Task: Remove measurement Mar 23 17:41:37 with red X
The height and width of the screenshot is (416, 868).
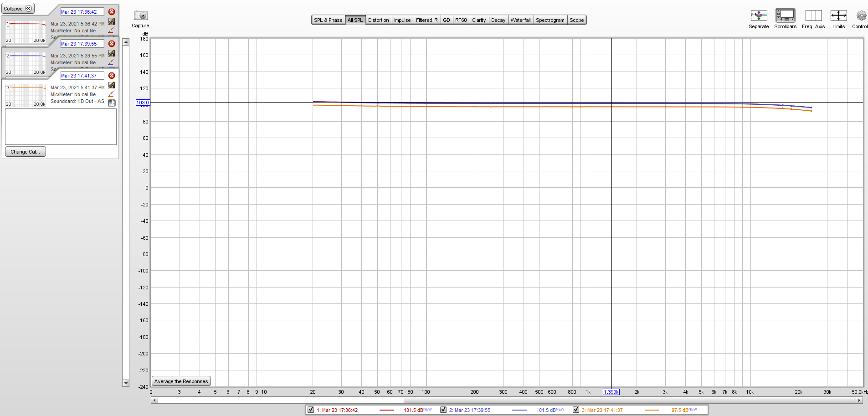Action: [x=112, y=76]
